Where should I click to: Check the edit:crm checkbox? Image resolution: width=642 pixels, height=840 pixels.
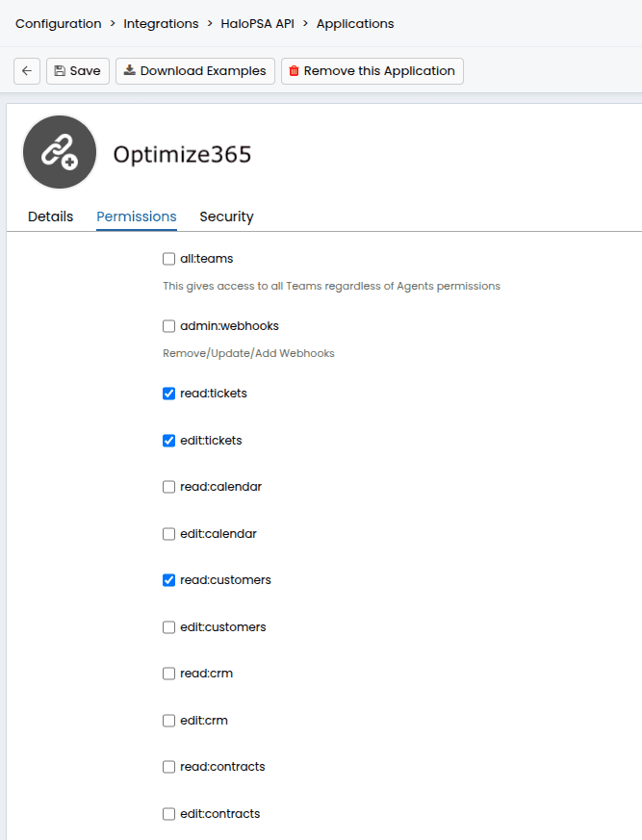[168, 721]
